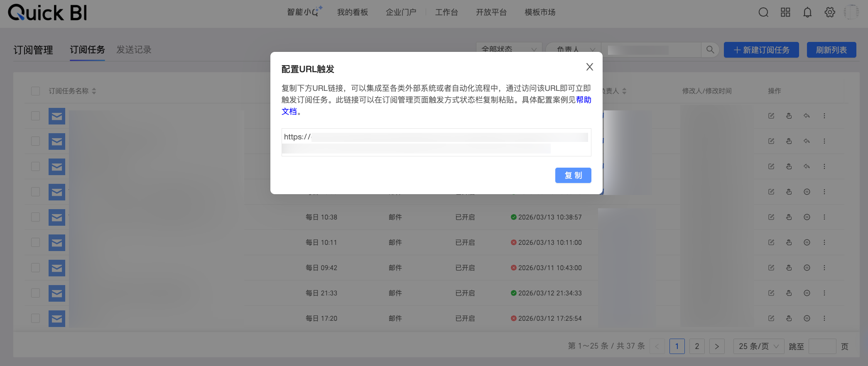The image size is (868, 366).
Task: Click the https:// URL text box
Action: coord(436,142)
